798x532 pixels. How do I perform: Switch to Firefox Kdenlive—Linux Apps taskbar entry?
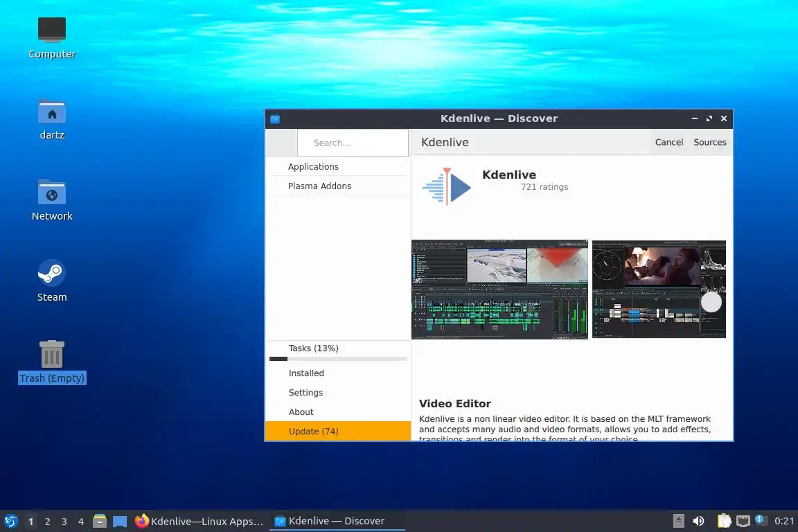tap(199, 521)
